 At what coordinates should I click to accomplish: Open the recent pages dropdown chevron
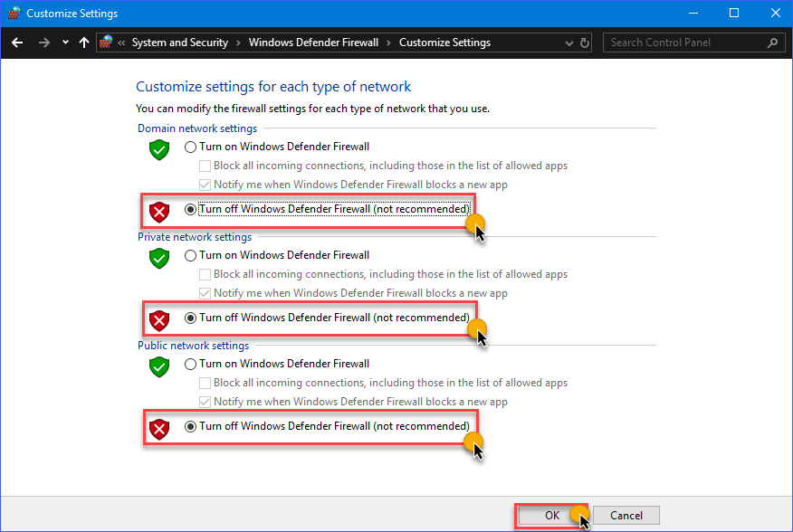coord(64,42)
